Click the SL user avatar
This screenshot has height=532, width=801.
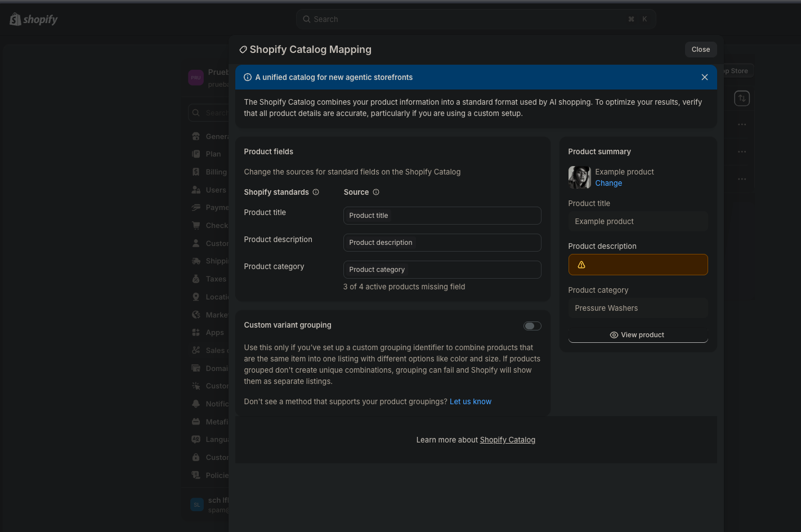[x=197, y=504]
